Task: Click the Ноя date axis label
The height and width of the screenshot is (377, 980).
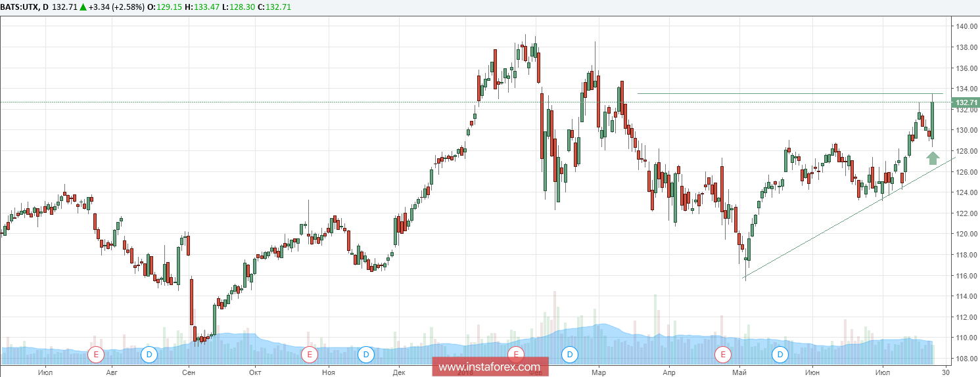Action: pyautogui.click(x=329, y=371)
